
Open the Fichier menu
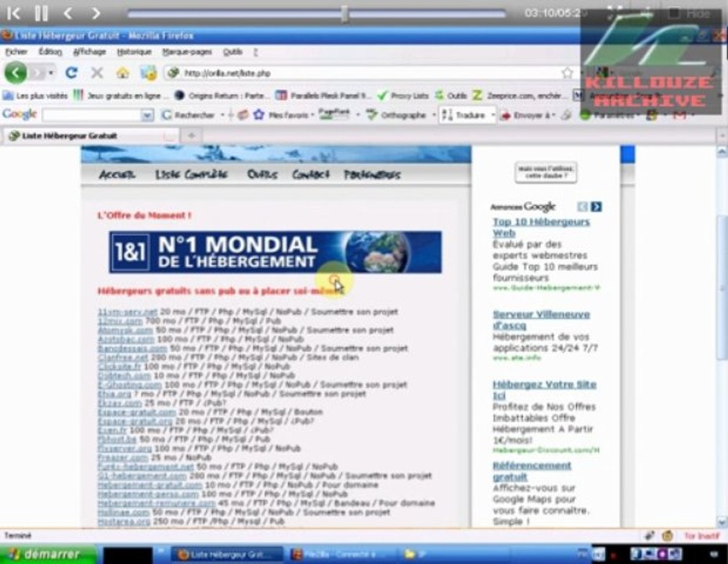tap(16, 52)
